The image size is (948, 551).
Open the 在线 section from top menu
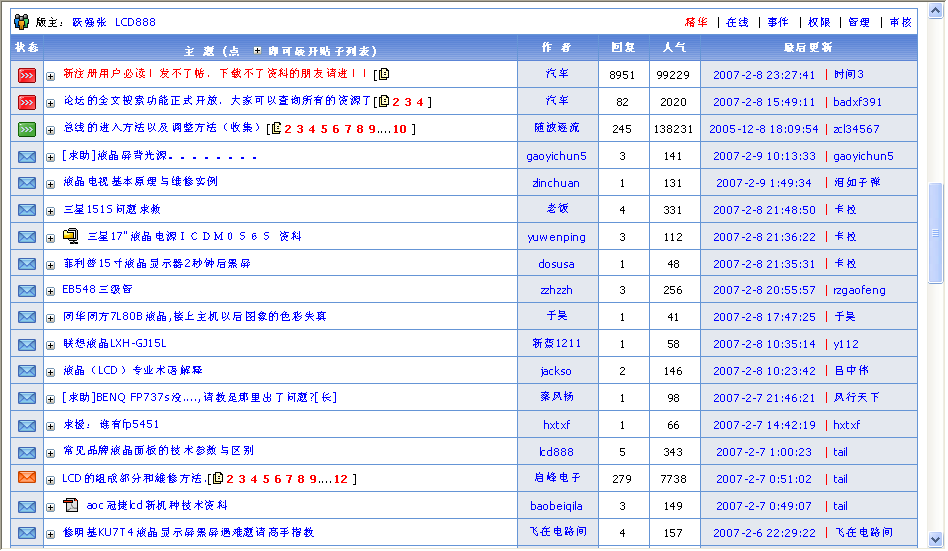pos(737,22)
